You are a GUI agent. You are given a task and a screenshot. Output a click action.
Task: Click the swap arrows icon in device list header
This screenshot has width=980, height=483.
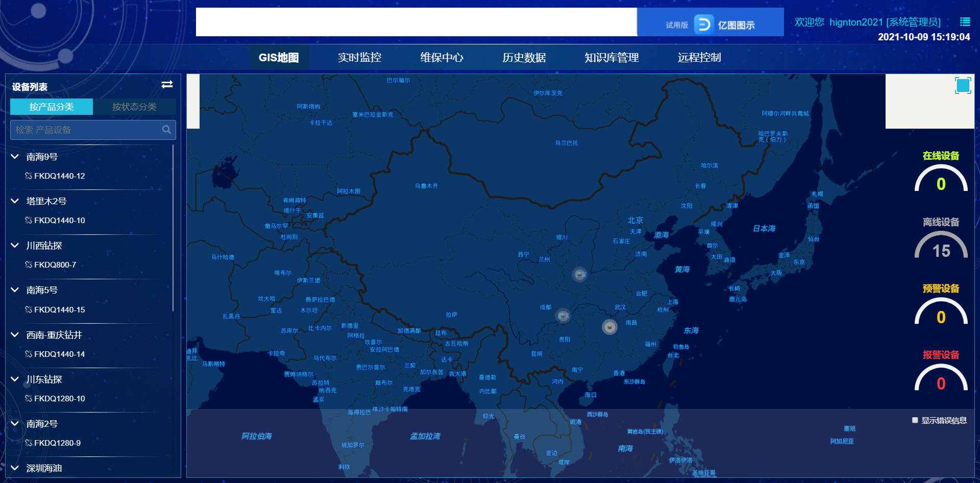coord(167,85)
